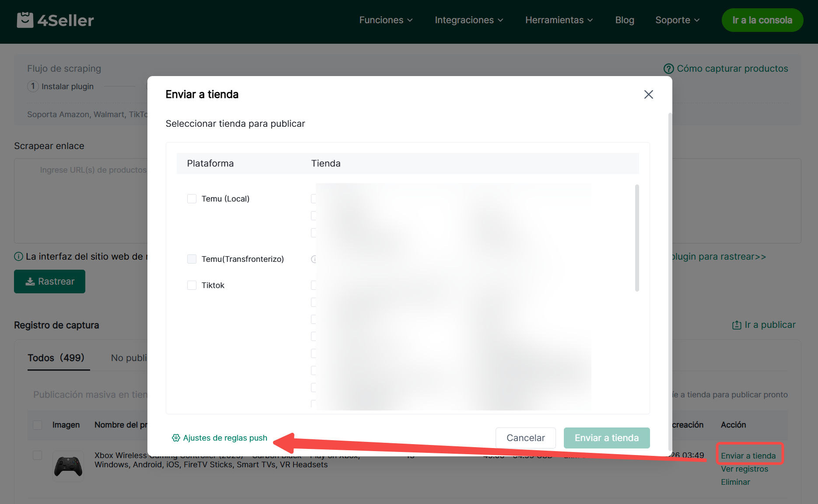Expand the Funciones dropdown menu

tap(386, 20)
